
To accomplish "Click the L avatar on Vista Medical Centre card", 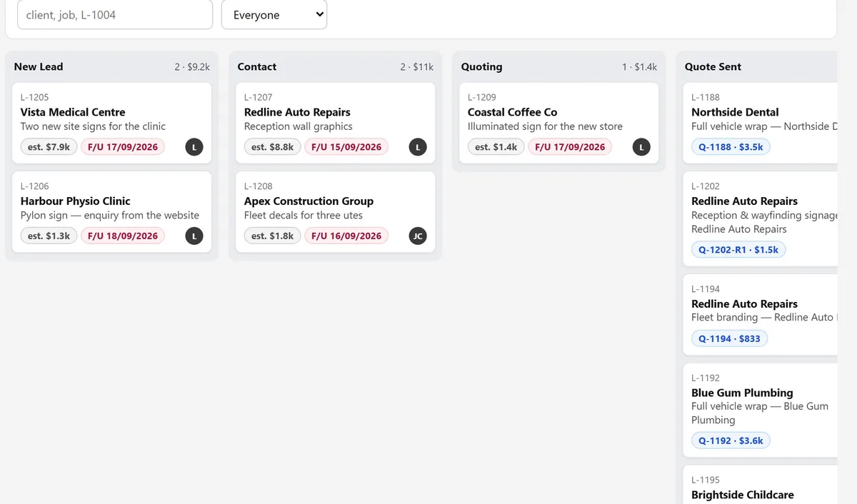I will click(x=194, y=147).
